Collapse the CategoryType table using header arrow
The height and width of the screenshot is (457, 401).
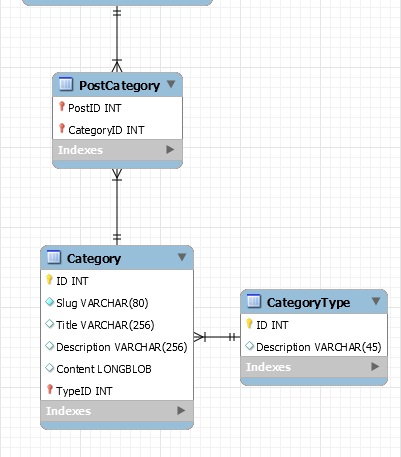coord(376,301)
